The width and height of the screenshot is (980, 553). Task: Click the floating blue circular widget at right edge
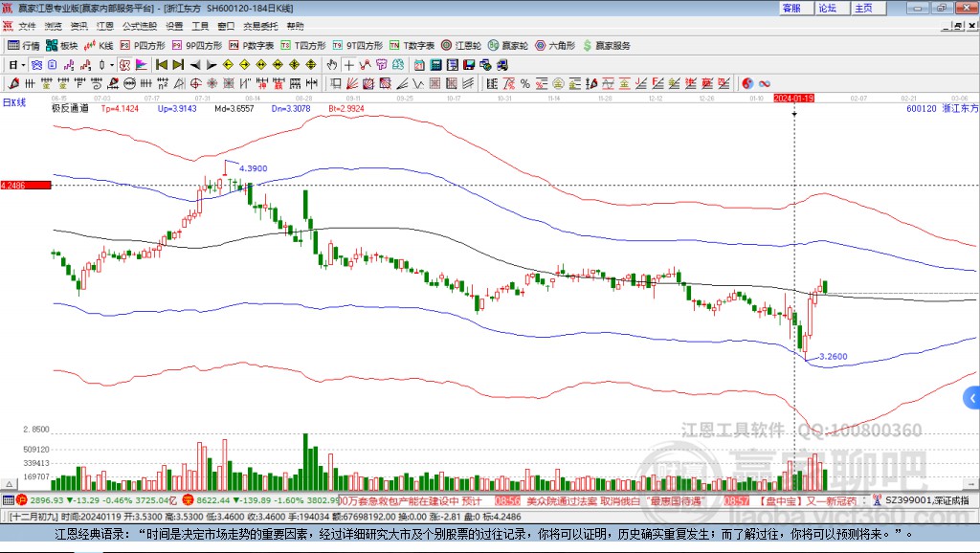pos(971,396)
